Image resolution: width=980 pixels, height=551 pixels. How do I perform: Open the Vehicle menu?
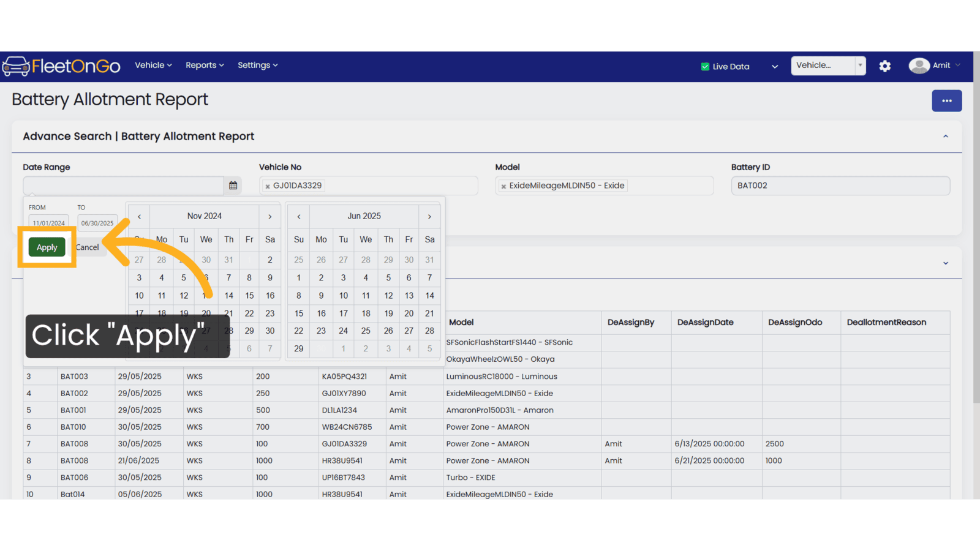click(153, 65)
